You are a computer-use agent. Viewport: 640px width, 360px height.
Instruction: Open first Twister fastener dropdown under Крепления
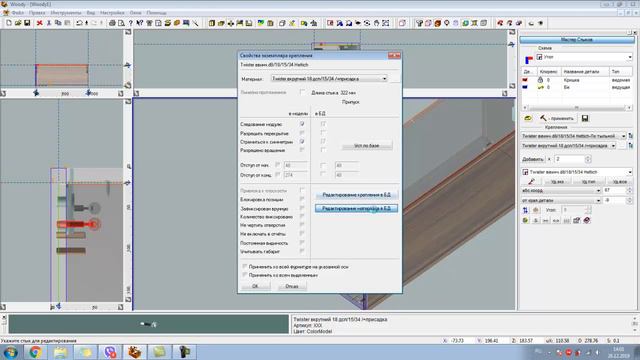click(x=573, y=136)
